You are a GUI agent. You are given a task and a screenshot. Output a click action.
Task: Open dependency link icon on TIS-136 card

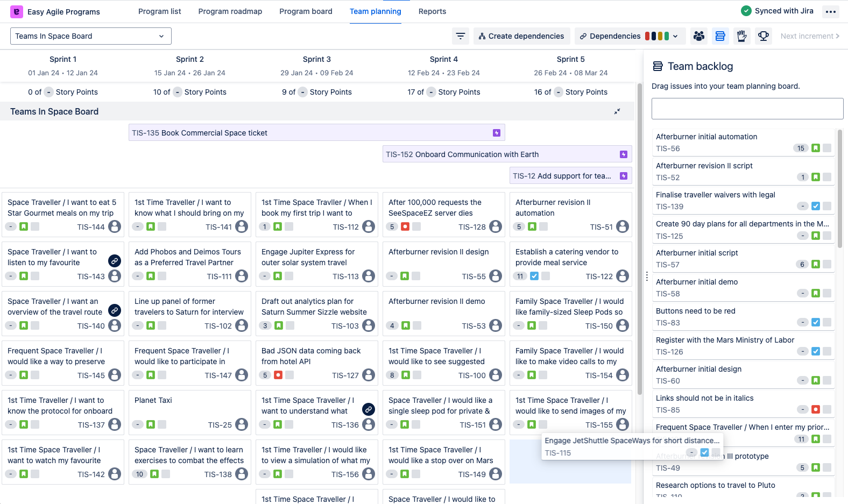point(369,409)
